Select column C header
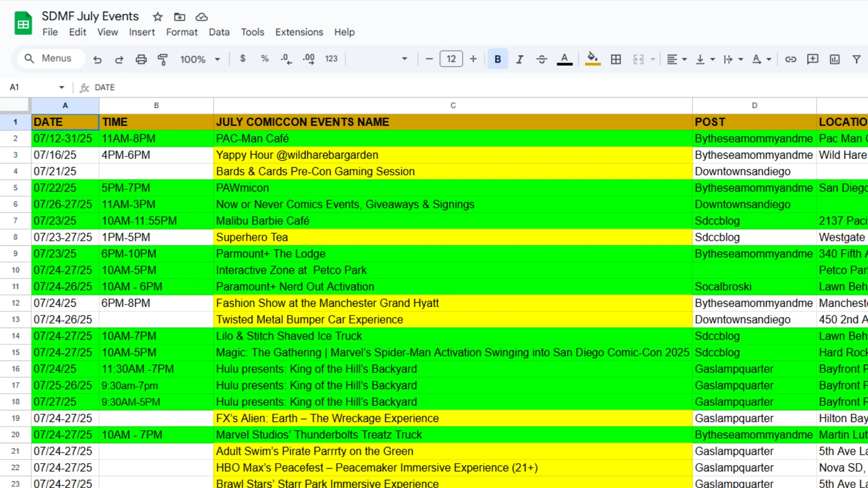868x488 pixels. (453, 105)
